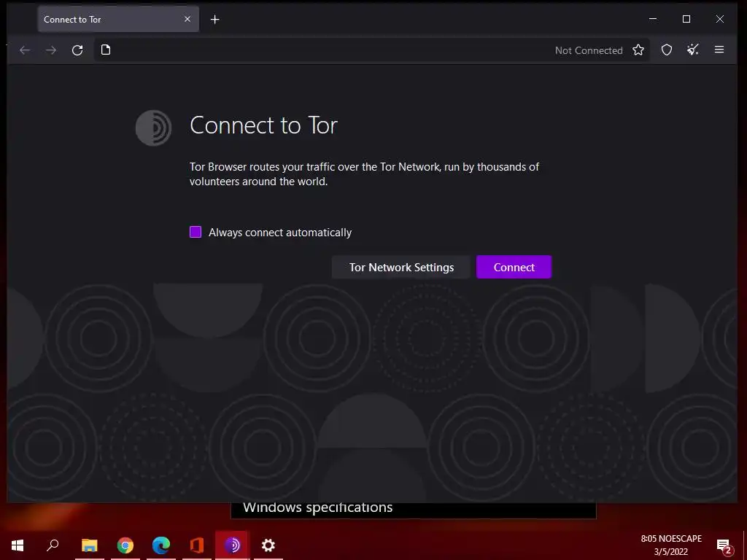
Task: Open the Windows Start menu
Action: [x=18, y=545]
